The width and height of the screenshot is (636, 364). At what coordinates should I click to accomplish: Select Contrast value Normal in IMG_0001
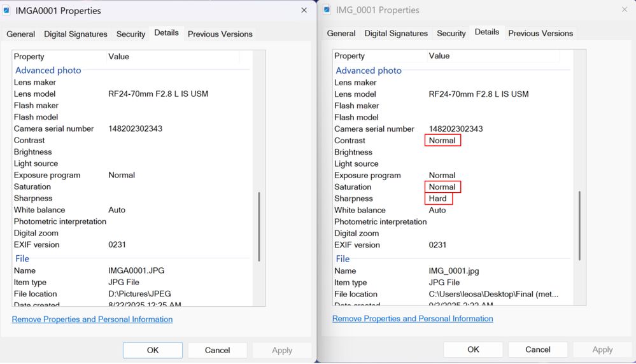coord(442,141)
